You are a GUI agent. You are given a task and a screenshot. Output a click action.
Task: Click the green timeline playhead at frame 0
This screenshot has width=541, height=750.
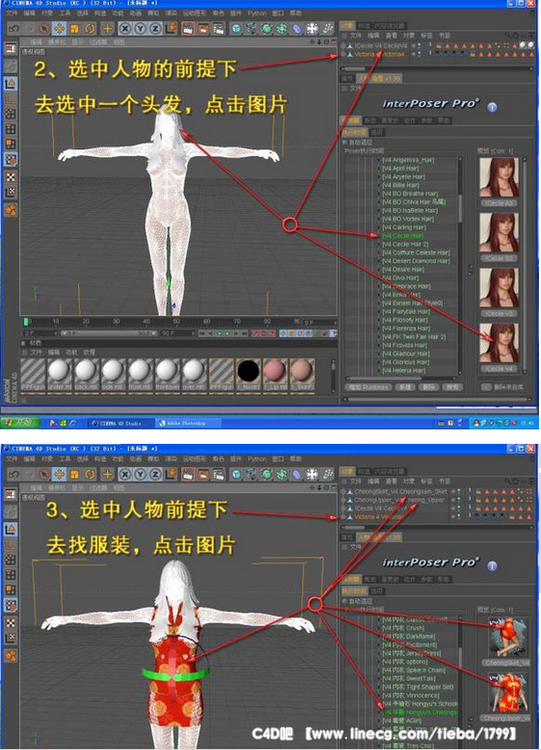[x=27, y=321]
